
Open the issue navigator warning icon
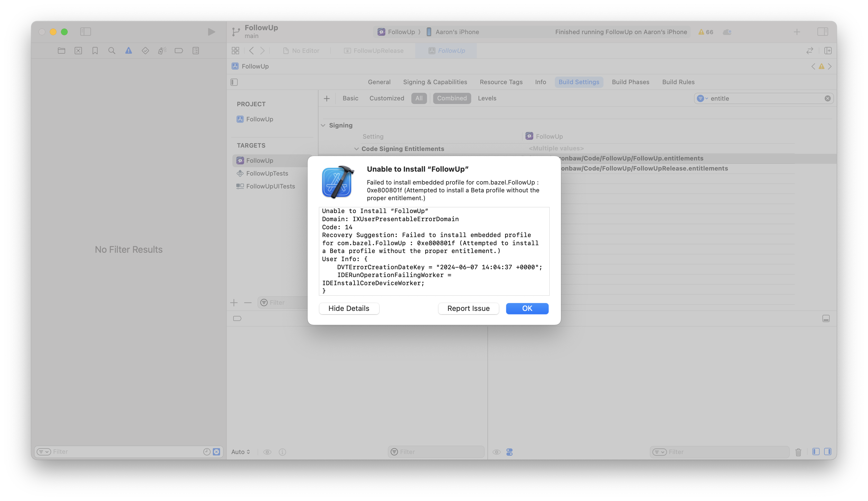coord(128,51)
